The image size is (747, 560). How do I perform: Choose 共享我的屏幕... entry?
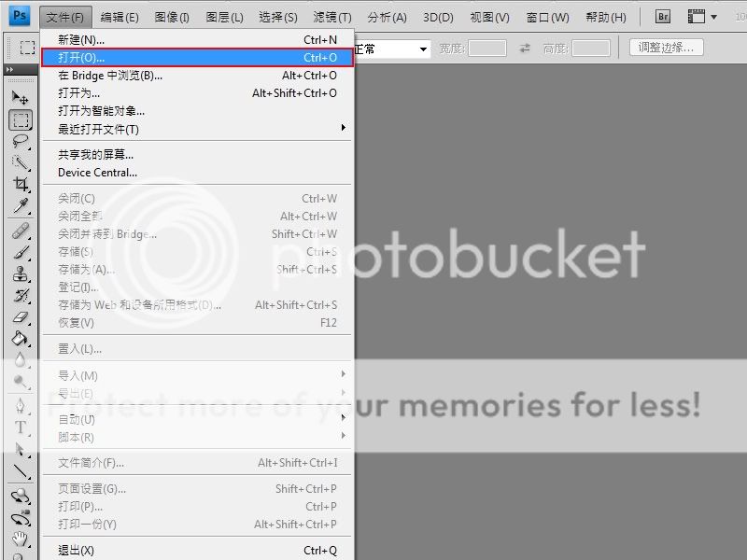pyautogui.click(x=197, y=154)
